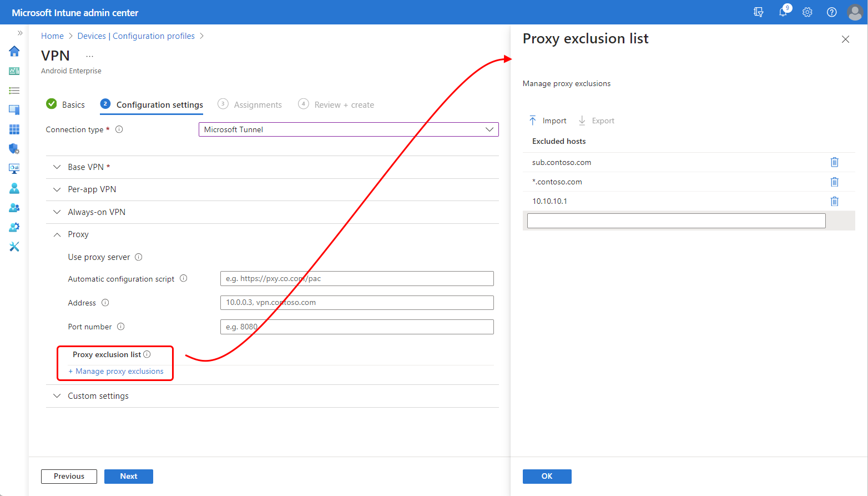Open the Reports monitor icon
868x496 pixels.
click(x=14, y=168)
